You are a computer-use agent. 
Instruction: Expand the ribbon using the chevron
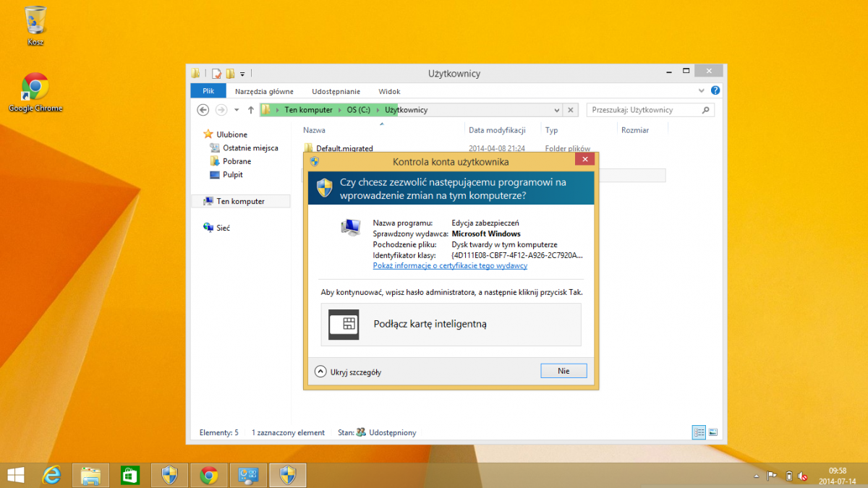click(x=701, y=91)
